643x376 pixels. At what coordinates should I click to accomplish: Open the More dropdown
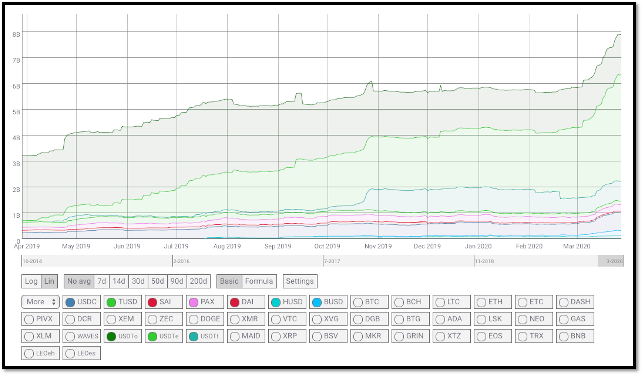[x=40, y=302]
